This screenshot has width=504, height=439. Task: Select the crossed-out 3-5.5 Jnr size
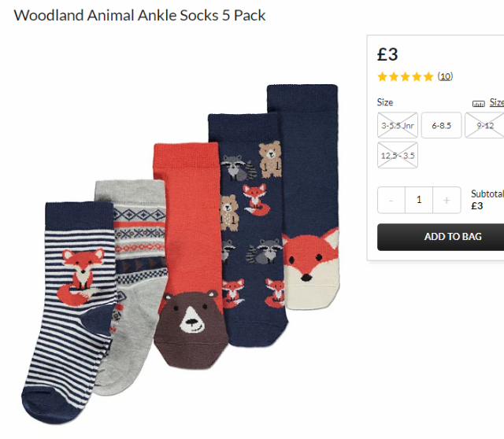(398, 125)
